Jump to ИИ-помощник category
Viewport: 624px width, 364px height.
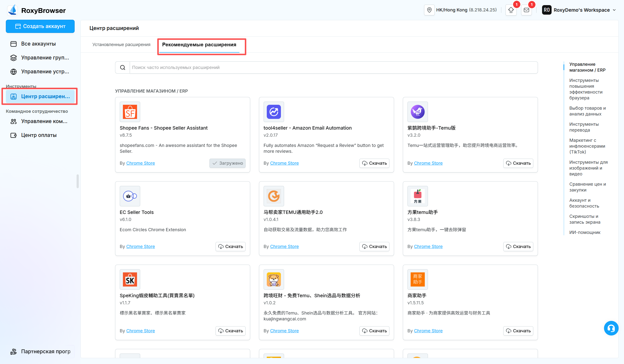(x=585, y=232)
